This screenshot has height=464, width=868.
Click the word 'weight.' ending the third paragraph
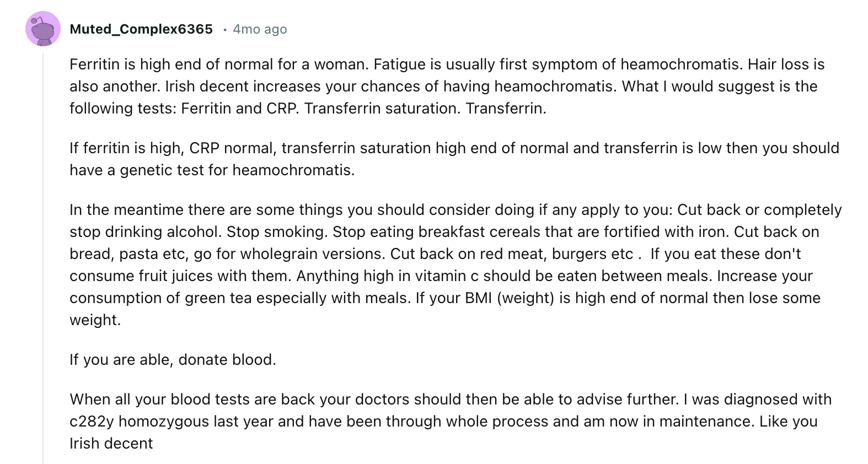(95, 320)
